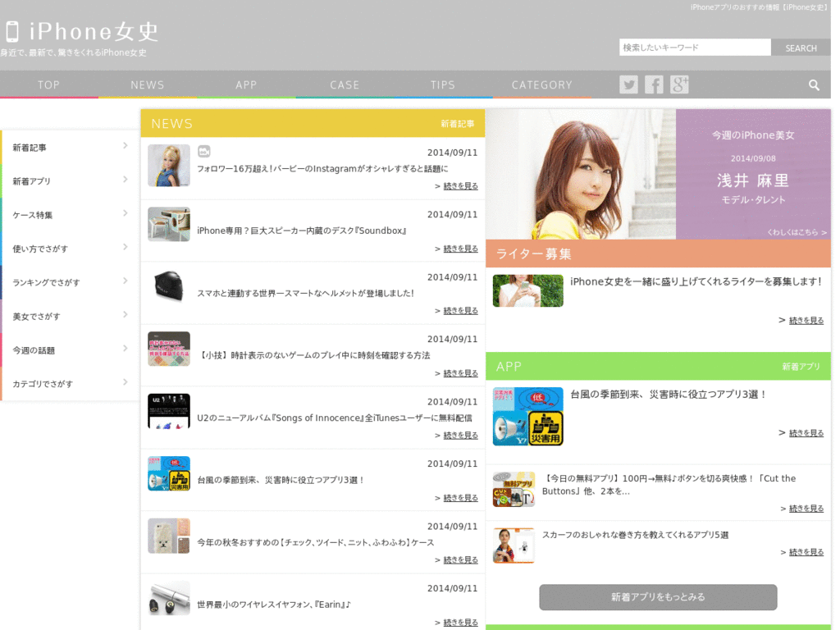Click the 新着アプリをもっとみる button
The image size is (840, 630).
tap(658, 597)
